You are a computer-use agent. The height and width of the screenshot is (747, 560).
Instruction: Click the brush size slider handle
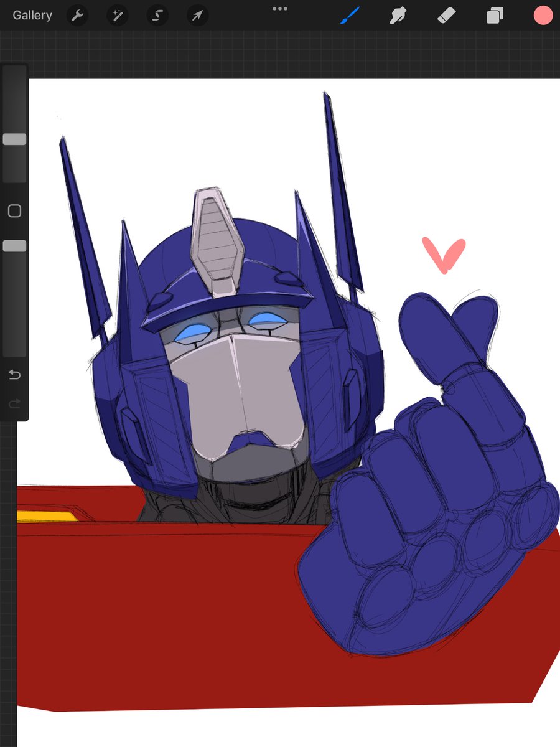[x=14, y=139]
